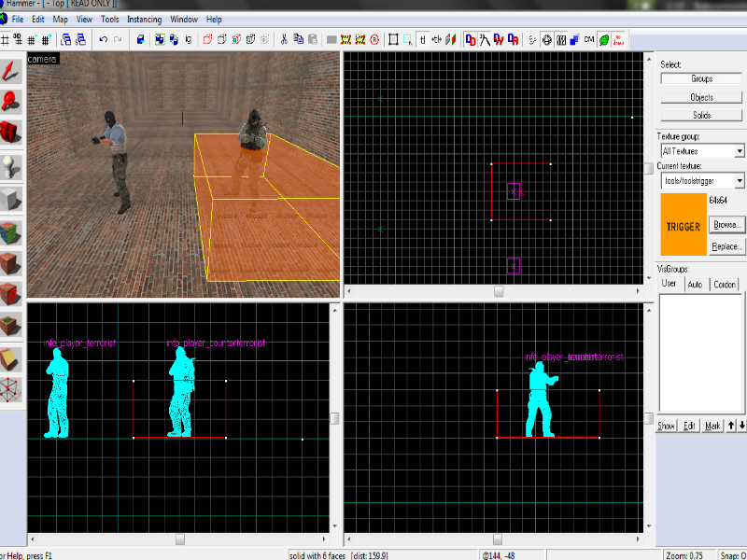Viewport: 747px width, 560px height.
Task: Select the Overlay tool
Action: (10, 325)
